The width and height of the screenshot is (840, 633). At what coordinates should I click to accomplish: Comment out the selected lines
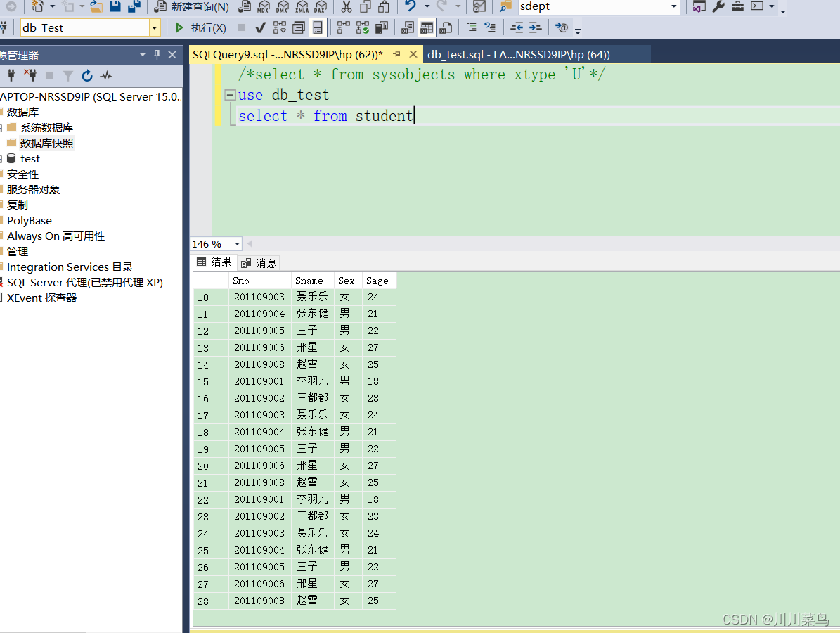click(472, 28)
